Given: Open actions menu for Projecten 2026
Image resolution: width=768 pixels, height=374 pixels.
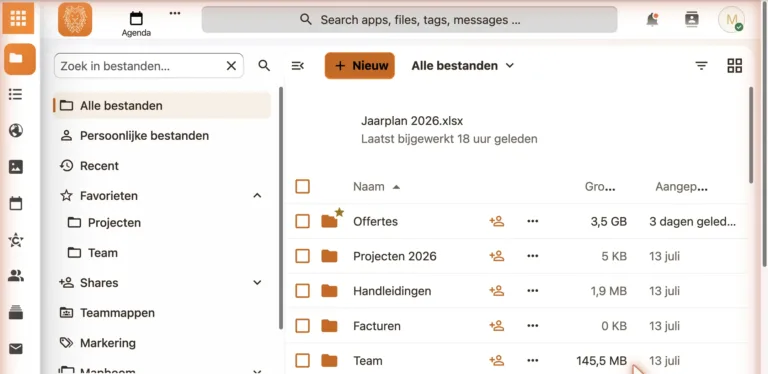Looking at the screenshot, I should (532, 256).
